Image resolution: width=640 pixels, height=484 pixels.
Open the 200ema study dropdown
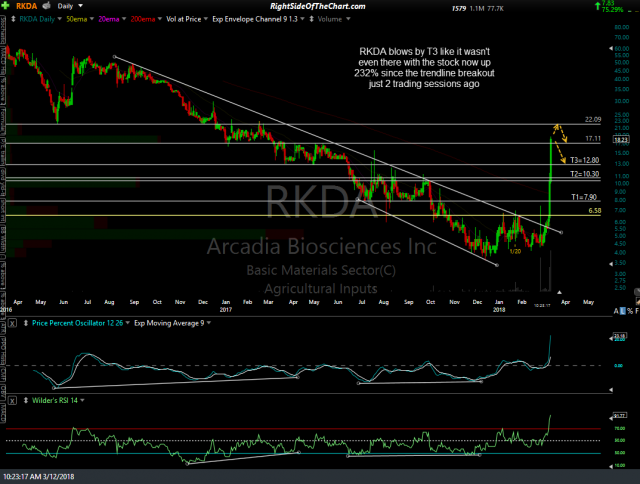[x=159, y=19]
